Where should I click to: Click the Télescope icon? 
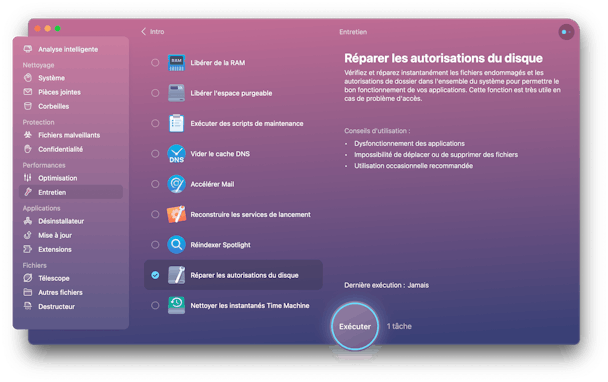28,278
